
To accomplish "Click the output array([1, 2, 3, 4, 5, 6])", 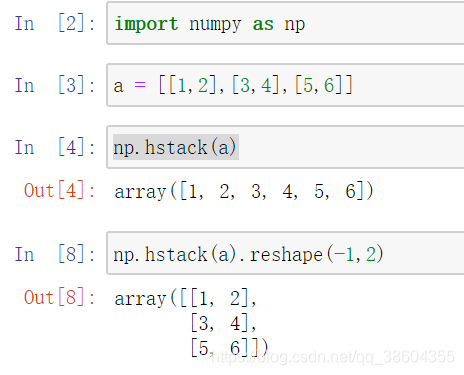I will [x=244, y=191].
